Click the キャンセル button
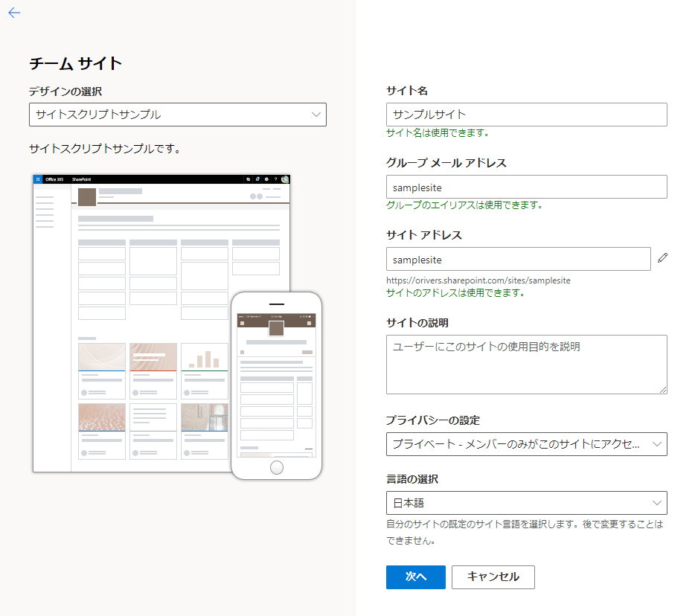 tap(493, 577)
